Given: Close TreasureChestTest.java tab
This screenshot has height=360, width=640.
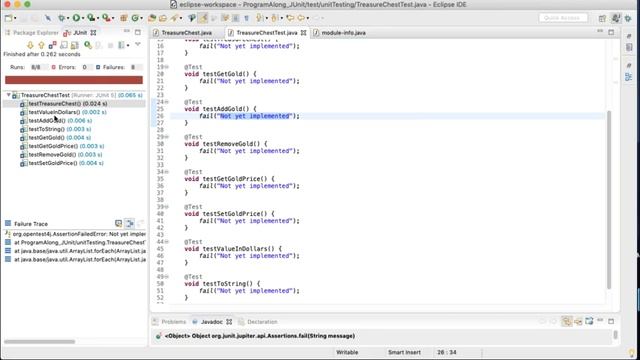Looking at the screenshot, I should click(304, 33).
